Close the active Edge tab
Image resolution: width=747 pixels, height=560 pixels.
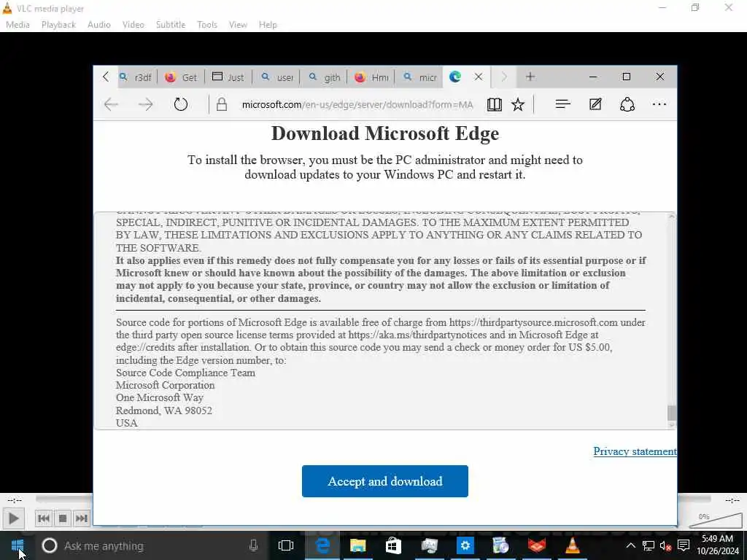479,77
